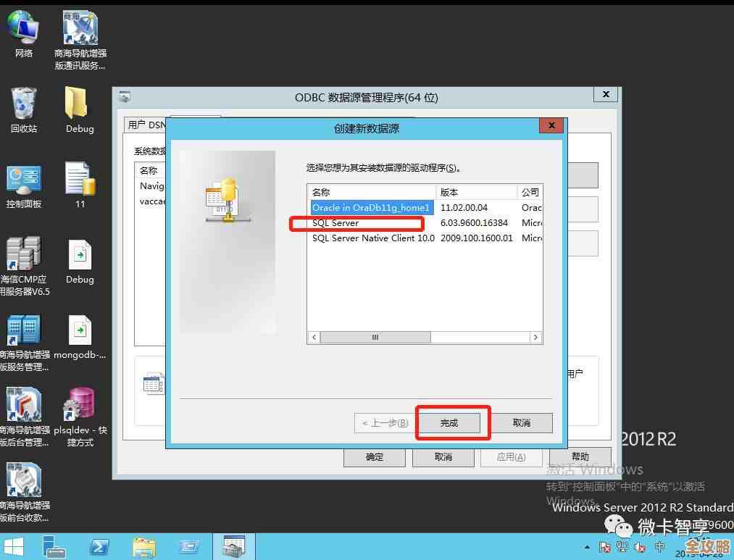The image size is (734, 560).
Task: Show hidden system tray icons
Action: click(587, 546)
